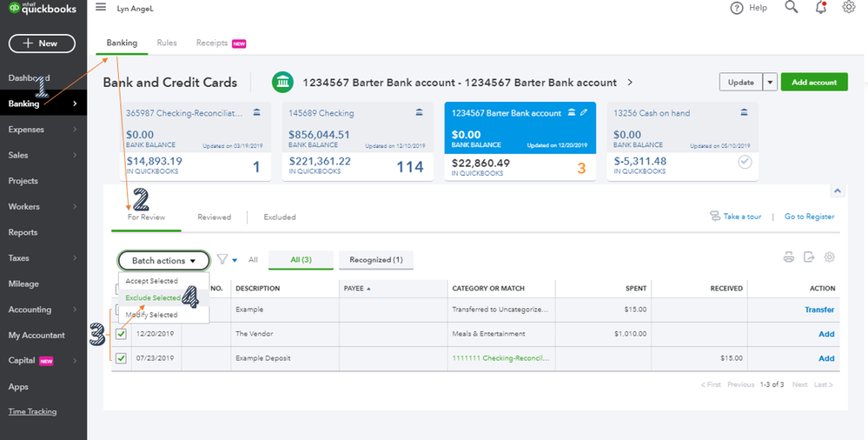Viewport: 868px width, 440px height.
Task: Switch to the Rules tab
Action: pyautogui.click(x=167, y=43)
